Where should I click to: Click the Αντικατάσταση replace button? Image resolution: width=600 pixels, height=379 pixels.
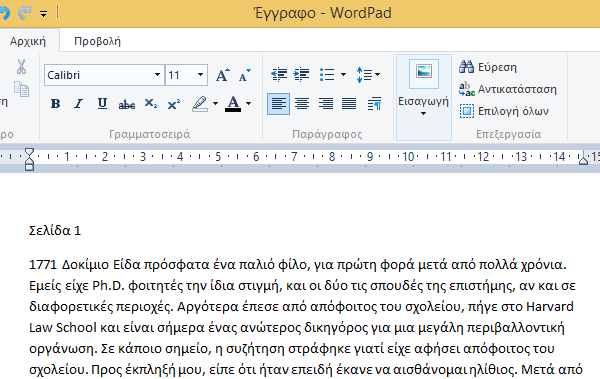[507, 89]
